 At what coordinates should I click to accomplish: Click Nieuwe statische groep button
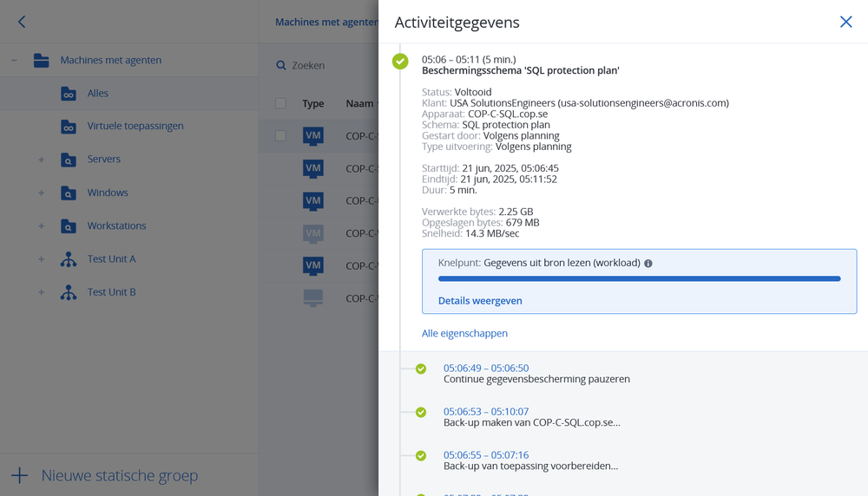pos(120,475)
